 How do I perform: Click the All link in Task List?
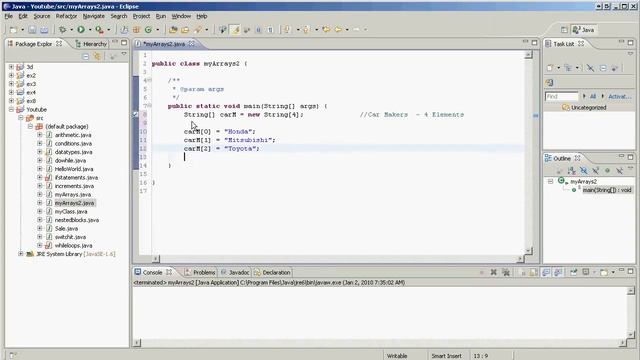[593, 97]
